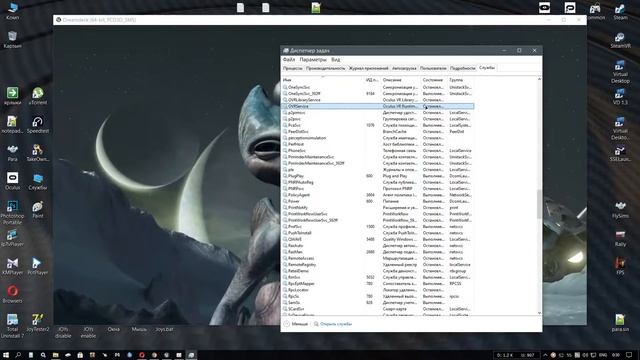Viewport: 640px width, 360px height.
Task: Launch the Steam desktop shortcut
Action: click(620, 11)
